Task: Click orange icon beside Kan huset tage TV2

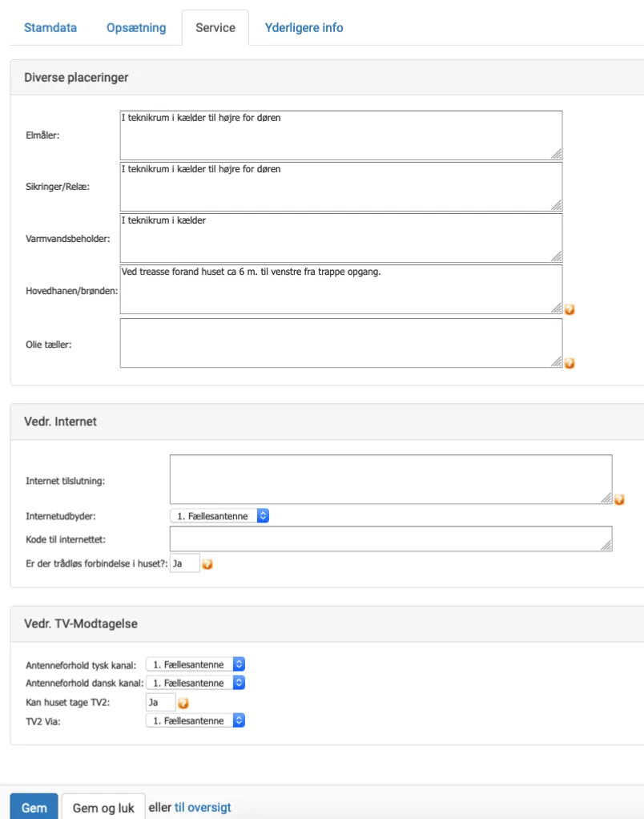Action: coord(183,704)
